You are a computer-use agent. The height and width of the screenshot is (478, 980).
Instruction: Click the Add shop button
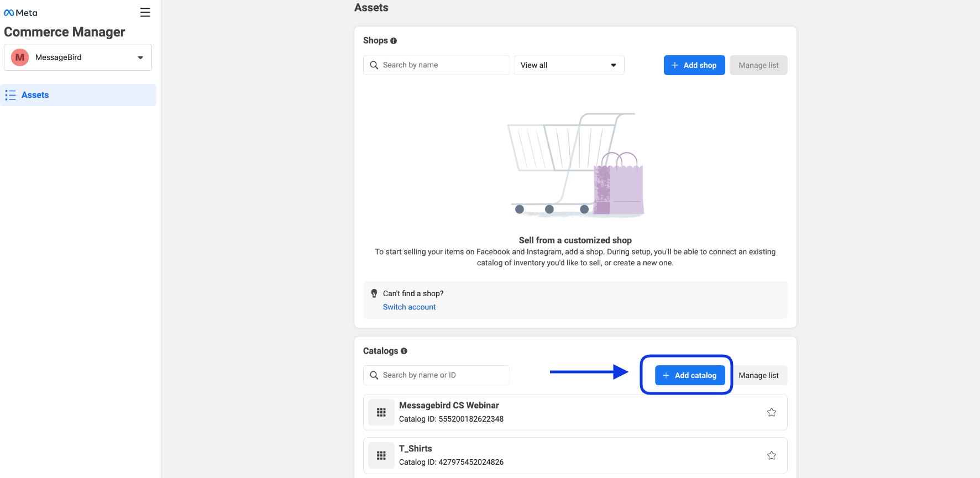click(694, 65)
